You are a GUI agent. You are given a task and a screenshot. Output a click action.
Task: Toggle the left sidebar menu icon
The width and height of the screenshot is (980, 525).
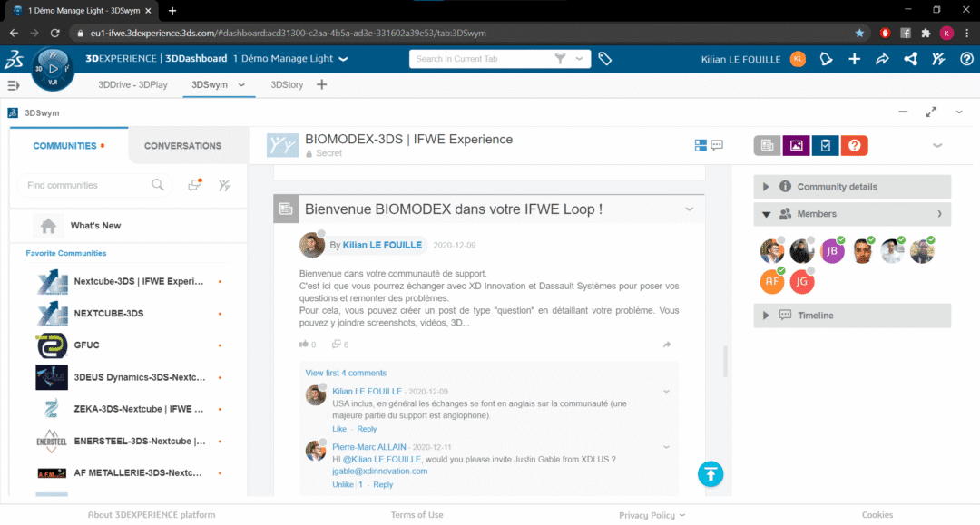click(x=14, y=85)
